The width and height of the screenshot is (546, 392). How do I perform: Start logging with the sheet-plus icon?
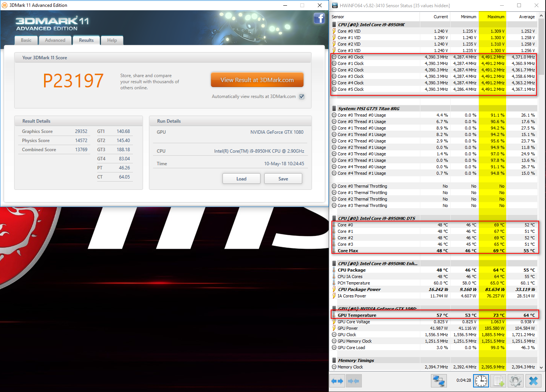499,381
